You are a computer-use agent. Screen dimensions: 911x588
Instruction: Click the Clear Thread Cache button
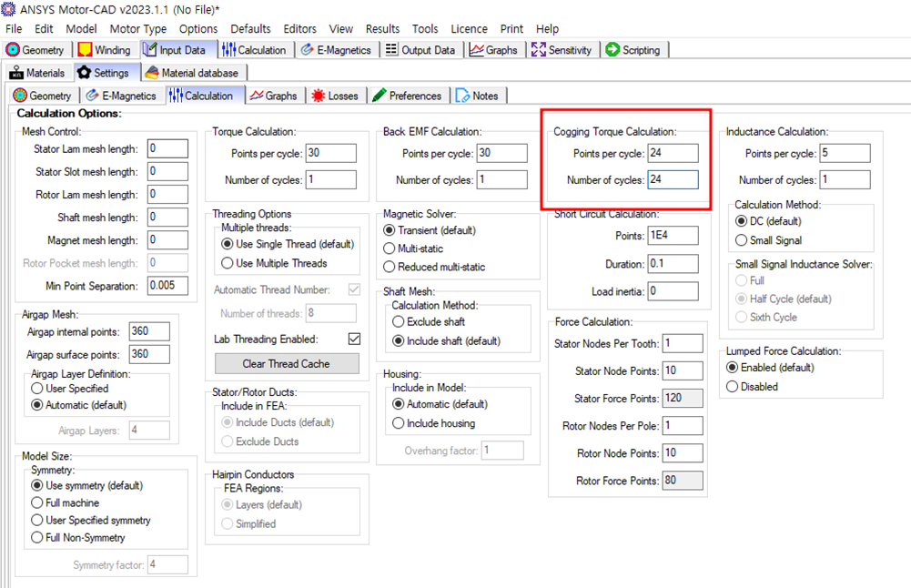(287, 364)
